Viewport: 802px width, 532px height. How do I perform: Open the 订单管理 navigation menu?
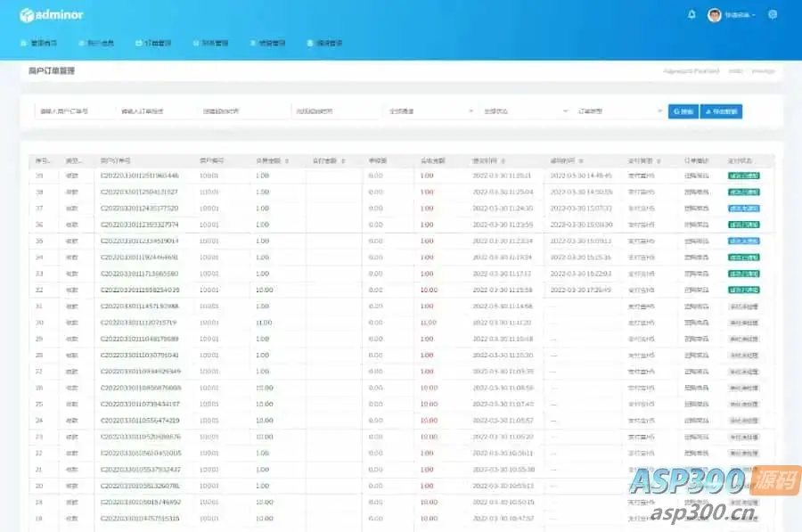(x=153, y=43)
